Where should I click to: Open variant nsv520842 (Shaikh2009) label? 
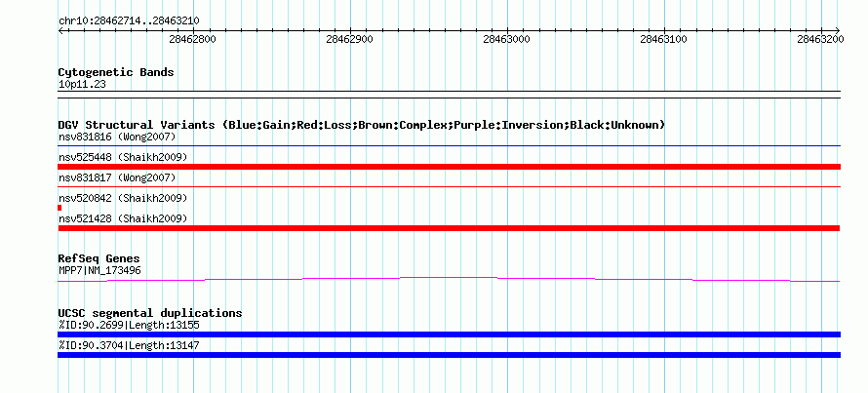(123, 198)
